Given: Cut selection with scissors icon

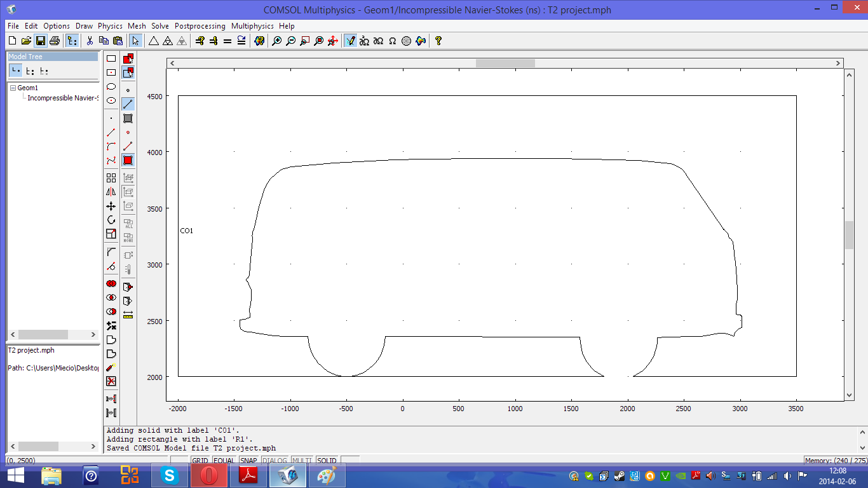Looking at the screenshot, I should [x=90, y=41].
